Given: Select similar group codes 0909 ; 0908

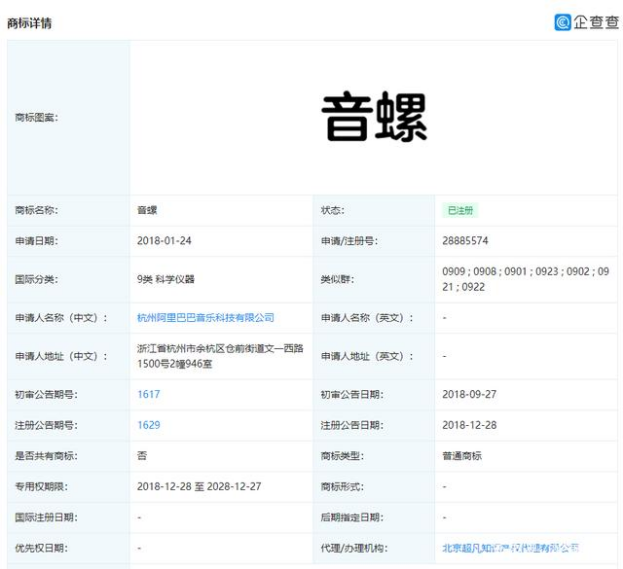Looking at the screenshot, I should (x=469, y=271).
